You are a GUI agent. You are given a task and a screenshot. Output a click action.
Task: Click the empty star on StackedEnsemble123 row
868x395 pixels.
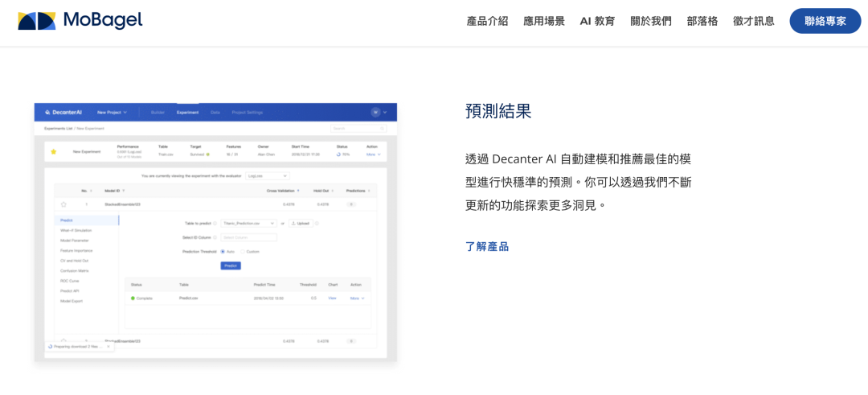[63, 205]
